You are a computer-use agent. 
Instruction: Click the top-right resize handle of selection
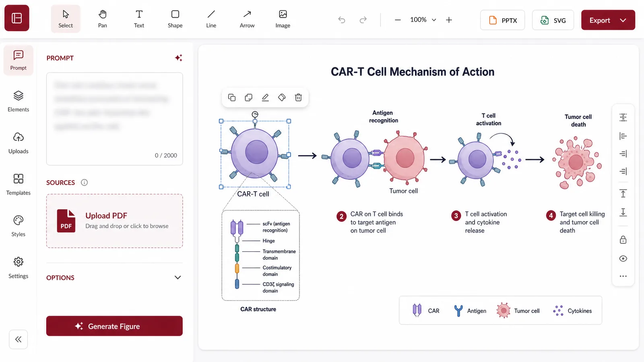coord(289,121)
